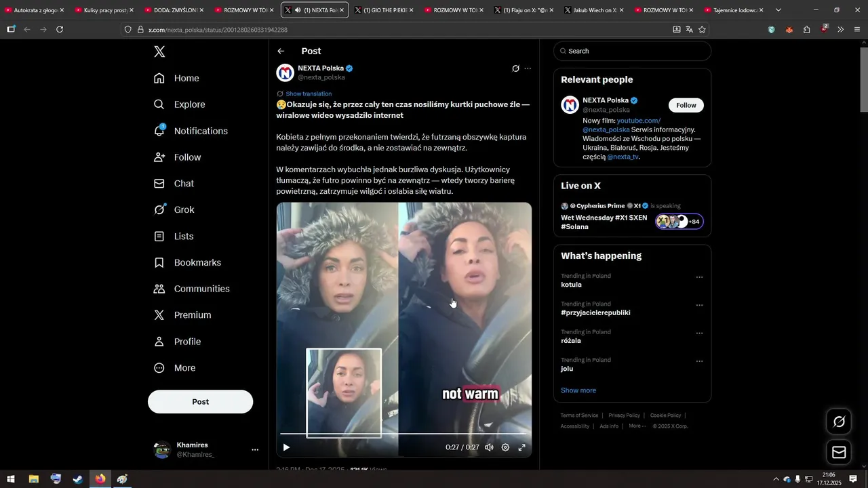Click Show translation link
Viewport: 868px width, 488px height.
click(x=309, y=94)
